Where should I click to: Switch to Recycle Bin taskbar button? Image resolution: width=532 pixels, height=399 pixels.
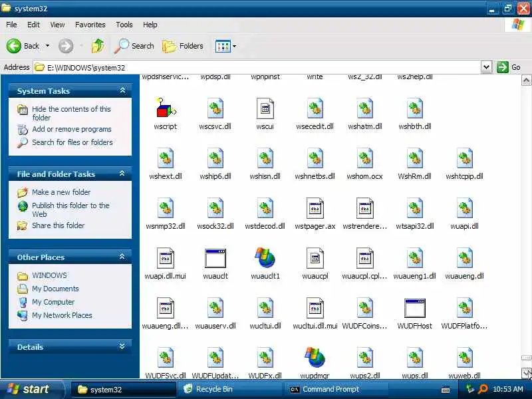229,390
